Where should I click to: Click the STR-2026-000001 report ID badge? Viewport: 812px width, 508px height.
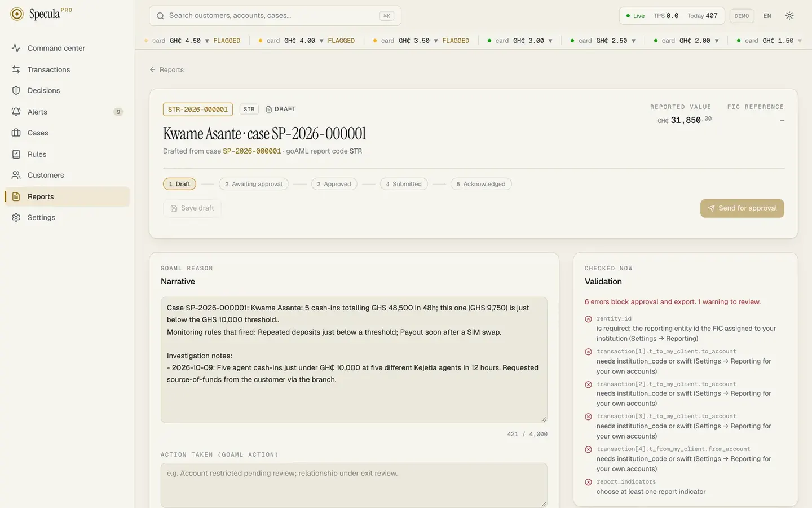point(198,110)
